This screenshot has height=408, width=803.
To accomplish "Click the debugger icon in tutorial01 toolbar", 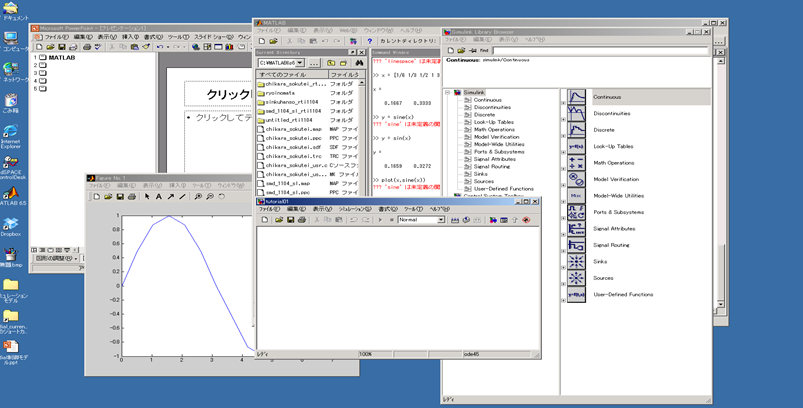I will (526, 220).
